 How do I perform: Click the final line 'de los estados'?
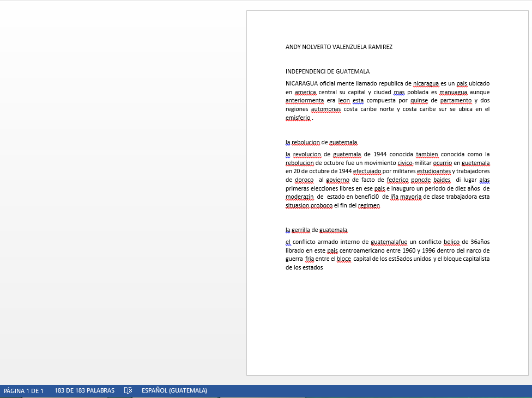pyautogui.click(x=304, y=268)
